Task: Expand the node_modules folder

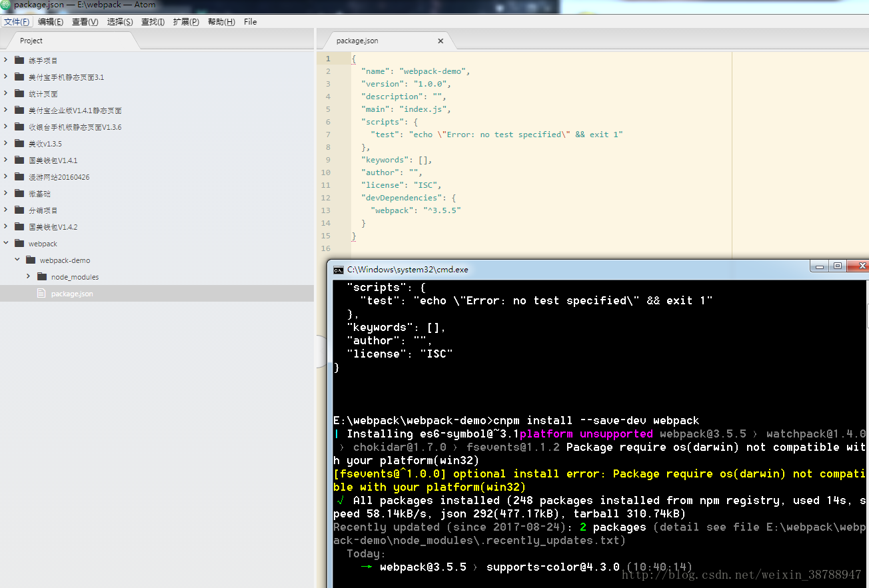Action: click(29, 276)
